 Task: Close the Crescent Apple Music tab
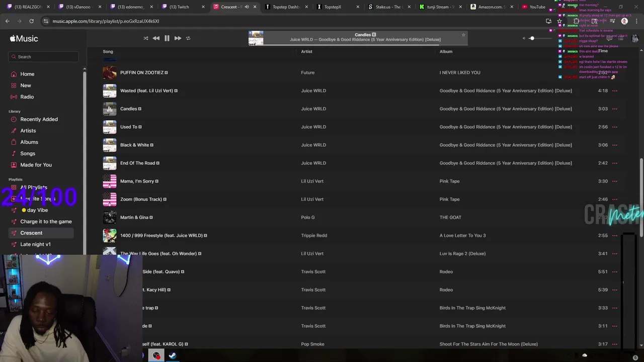point(255,7)
